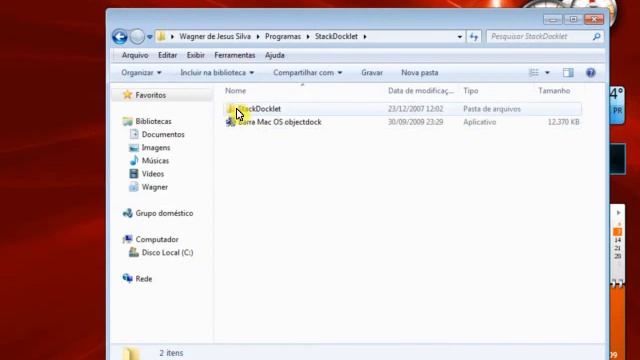Click the grayed Forward navigation button
This screenshot has width=640, height=360.
pos(137,37)
